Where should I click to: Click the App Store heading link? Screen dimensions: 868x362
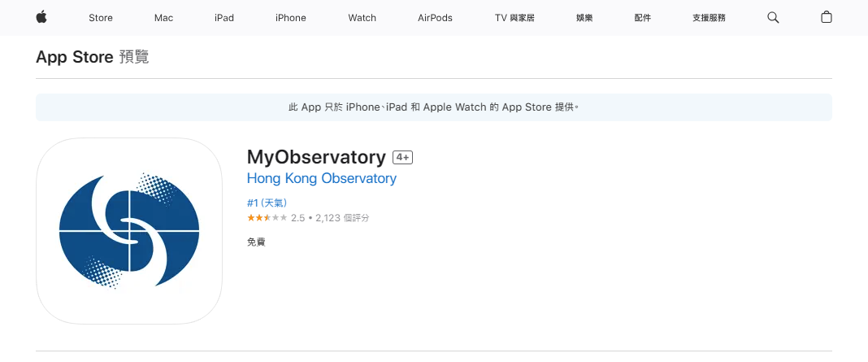tap(74, 57)
